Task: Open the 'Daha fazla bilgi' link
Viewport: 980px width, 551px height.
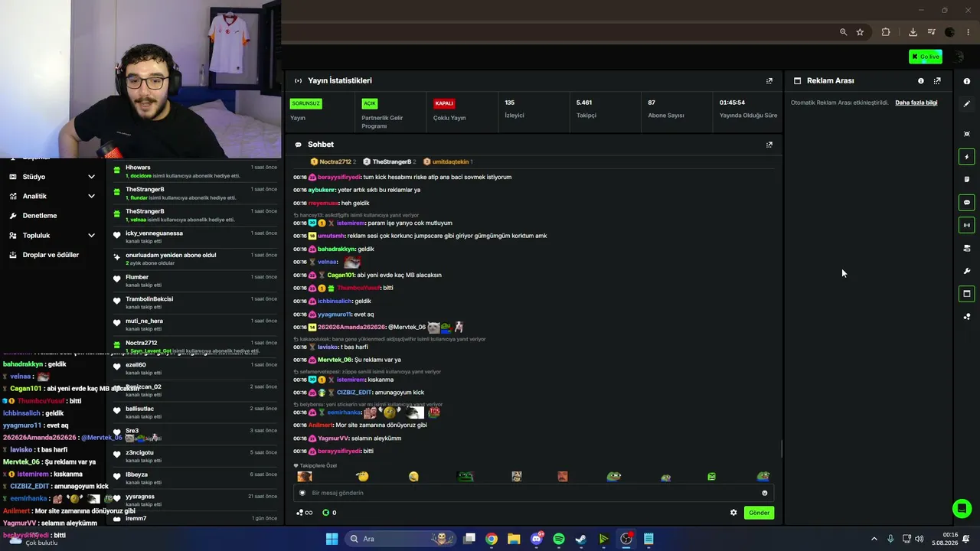Action: click(x=916, y=103)
